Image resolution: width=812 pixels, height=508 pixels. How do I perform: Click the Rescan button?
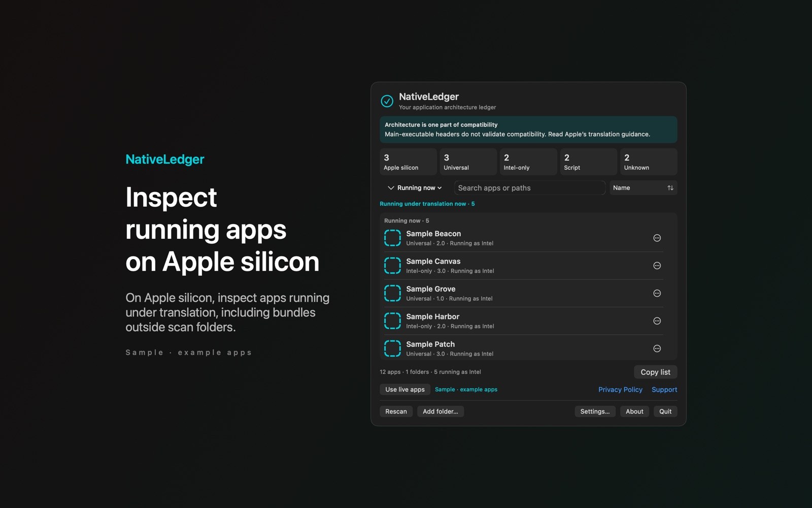coord(396,411)
